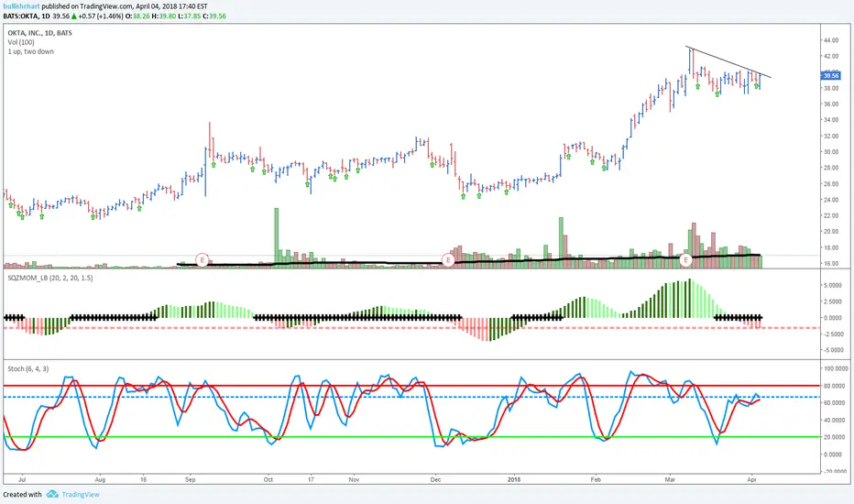
Task: Click the blue 39.56 current price label
Action: pos(830,76)
